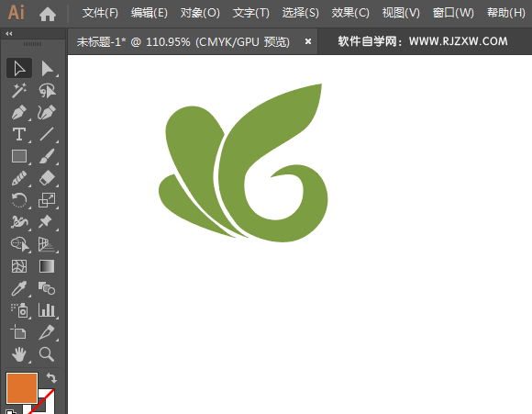
Task: Select the Rotate tool
Action: click(19, 200)
